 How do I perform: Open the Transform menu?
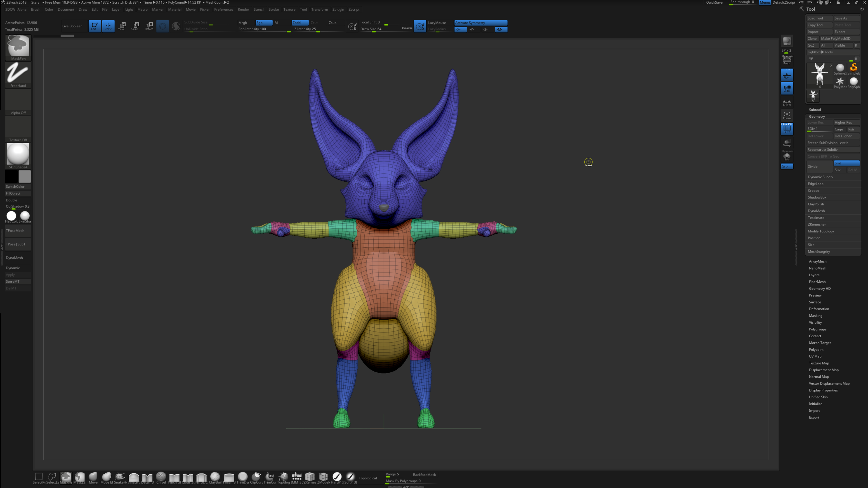tap(319, 9)
